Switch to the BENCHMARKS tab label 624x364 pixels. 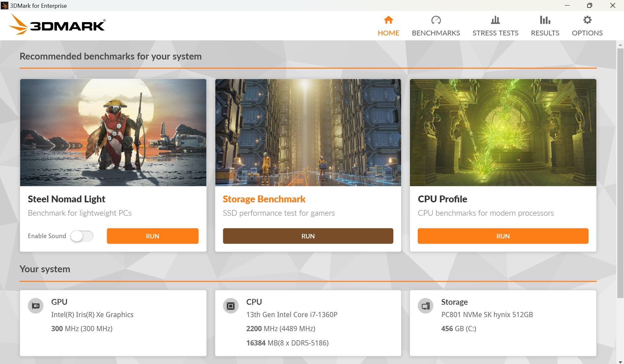point(436,33)
